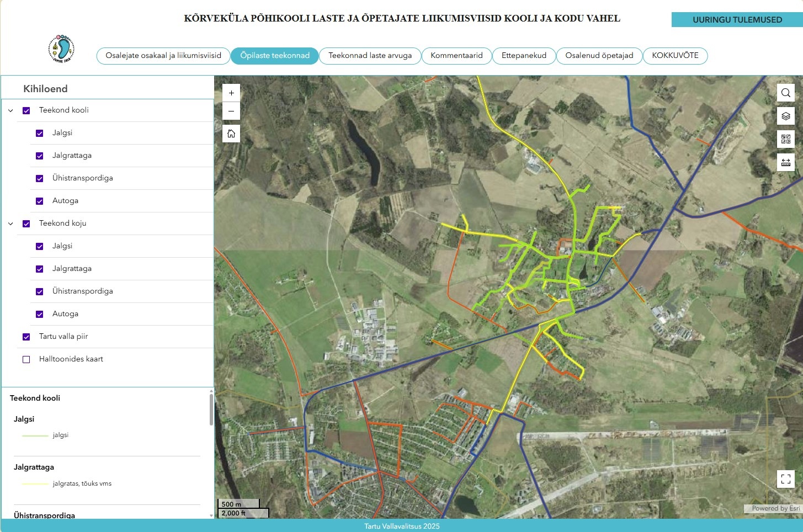Collapse the Teekond koju layer group
Image resolution: width=803 pixels, height=532 pixels.
pos(10,224)
